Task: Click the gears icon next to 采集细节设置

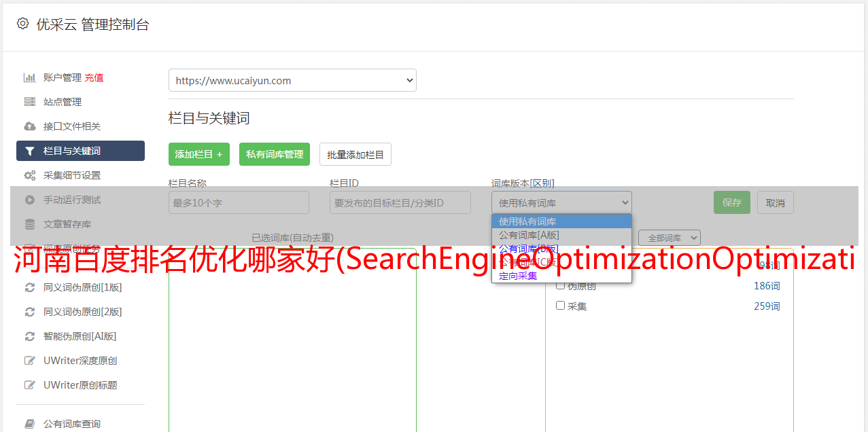Action: coord(30,175)
